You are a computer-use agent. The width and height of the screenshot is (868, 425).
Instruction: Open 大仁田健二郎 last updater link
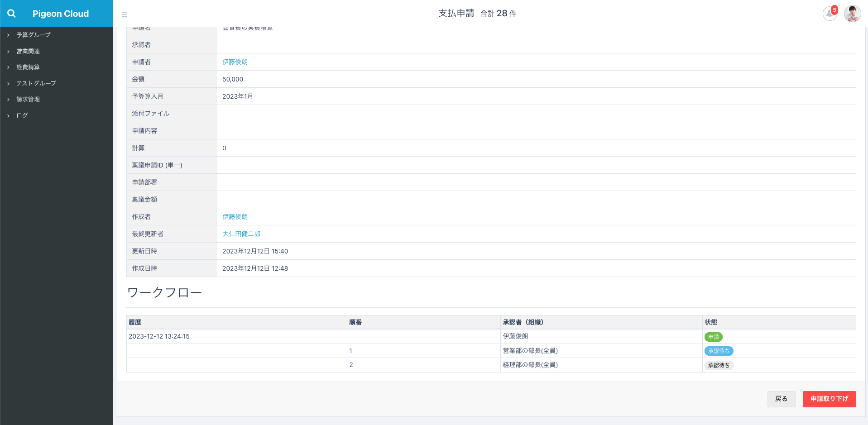[241, 234]
